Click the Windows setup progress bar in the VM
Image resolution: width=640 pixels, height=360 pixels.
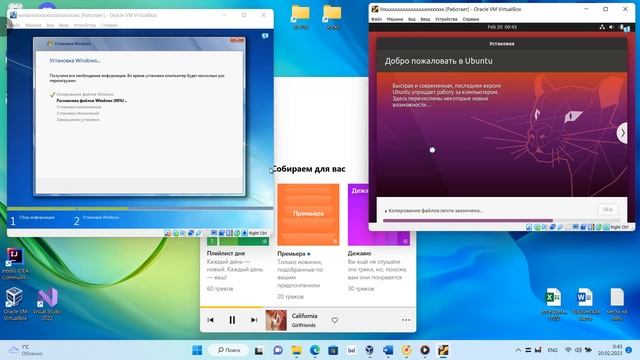tap(140, 209)
